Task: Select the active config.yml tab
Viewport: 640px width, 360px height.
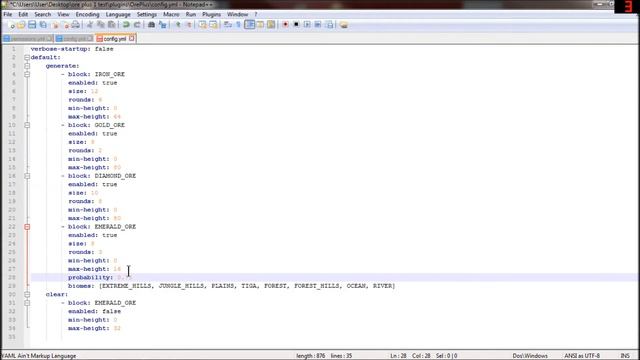Action: tap(115, 39)
